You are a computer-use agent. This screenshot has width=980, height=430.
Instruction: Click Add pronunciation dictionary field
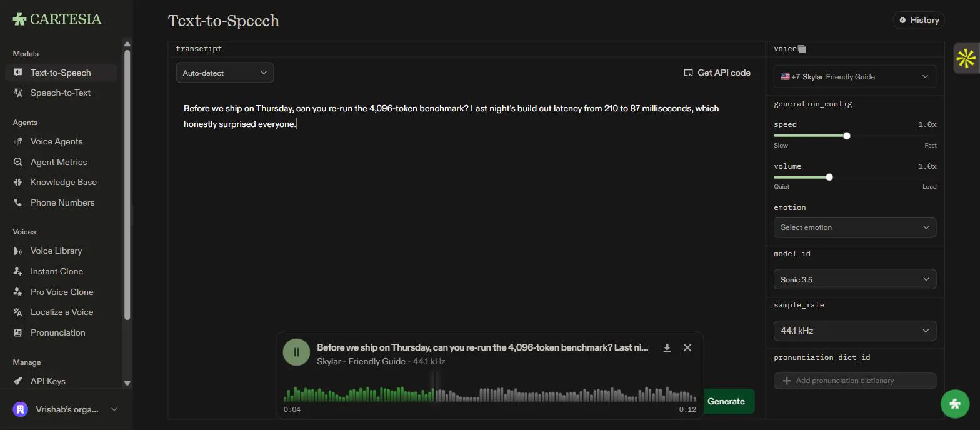coord(855,381)
